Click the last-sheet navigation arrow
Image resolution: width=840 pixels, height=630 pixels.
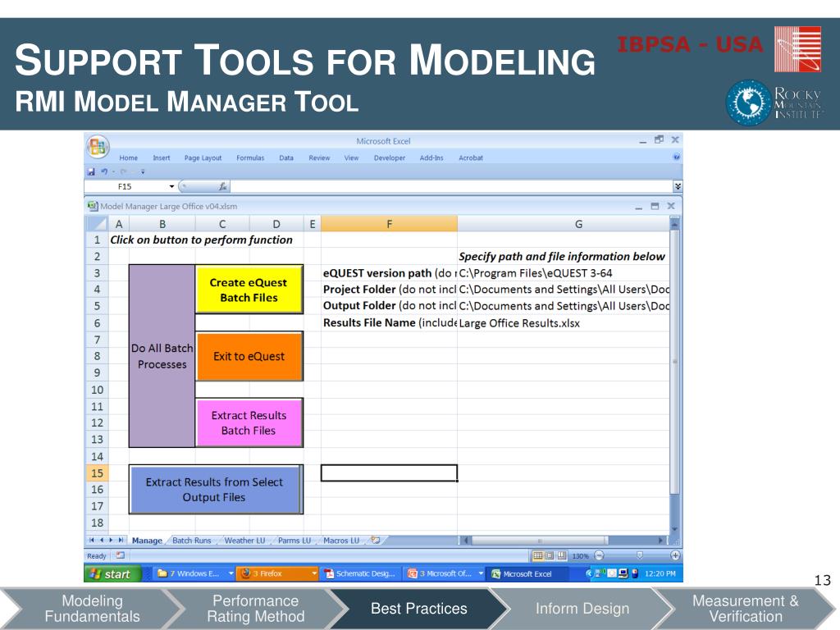point(121,541)
